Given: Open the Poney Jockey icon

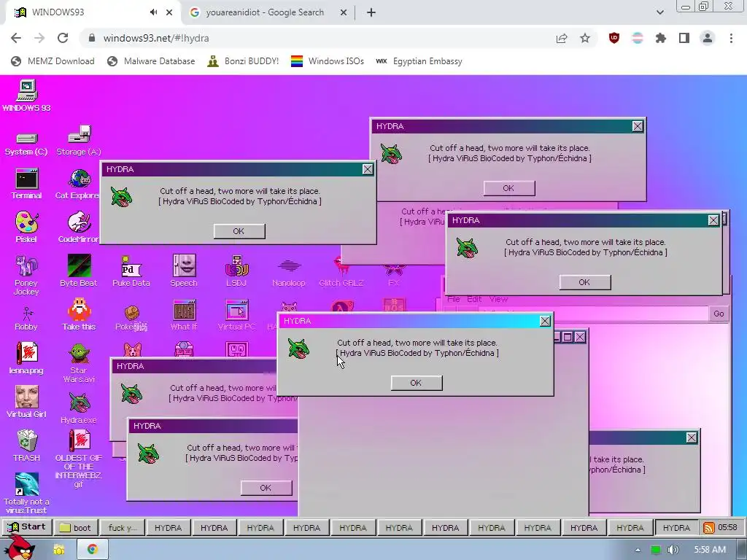Looking at the screenshot, I should click(26, 275).
